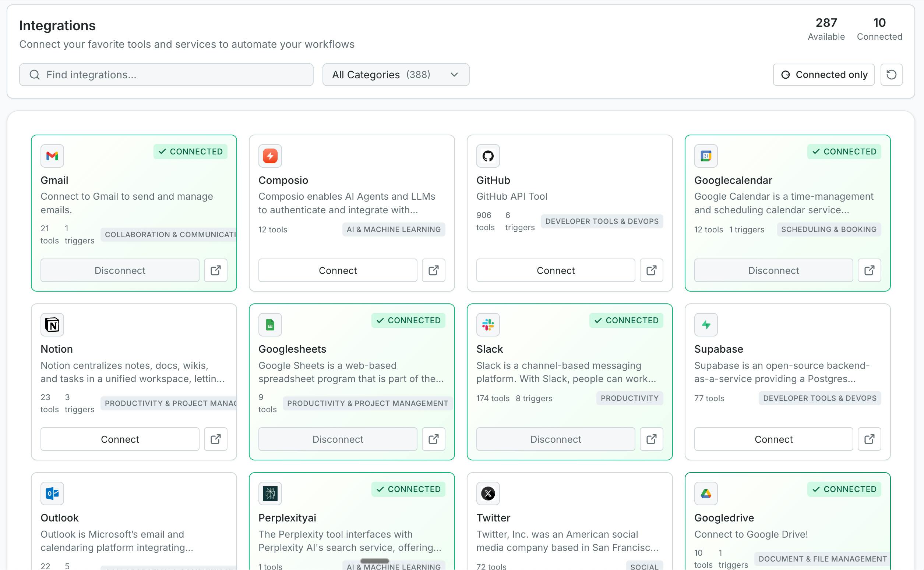
Task: Click the Perplexityai logo icon
Action: pyautogui.click(x=270, y=494)
